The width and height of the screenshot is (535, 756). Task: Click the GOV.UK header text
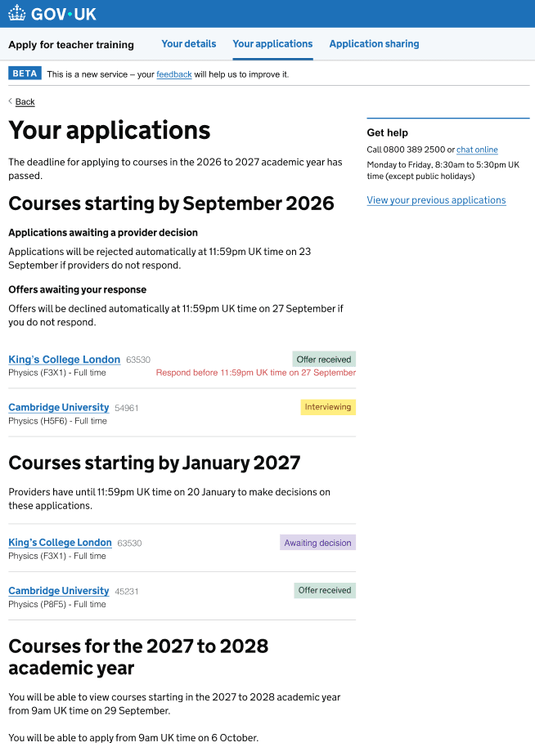click(64, 14)
